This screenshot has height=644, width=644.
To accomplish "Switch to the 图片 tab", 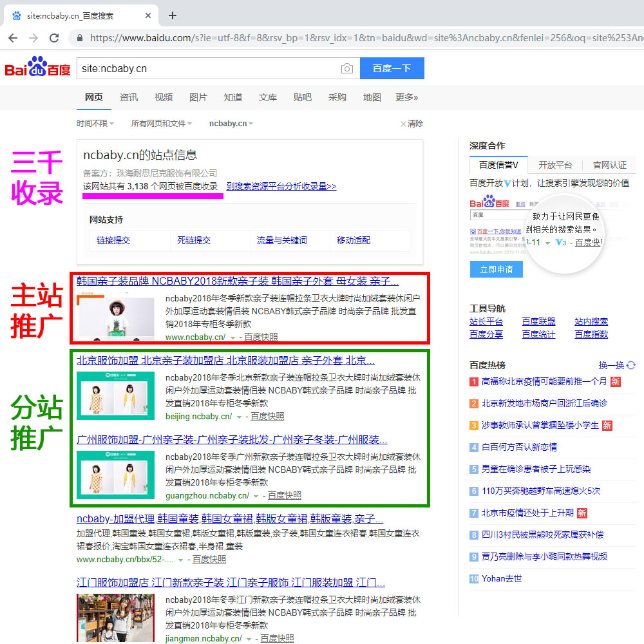I will (198, 97).
